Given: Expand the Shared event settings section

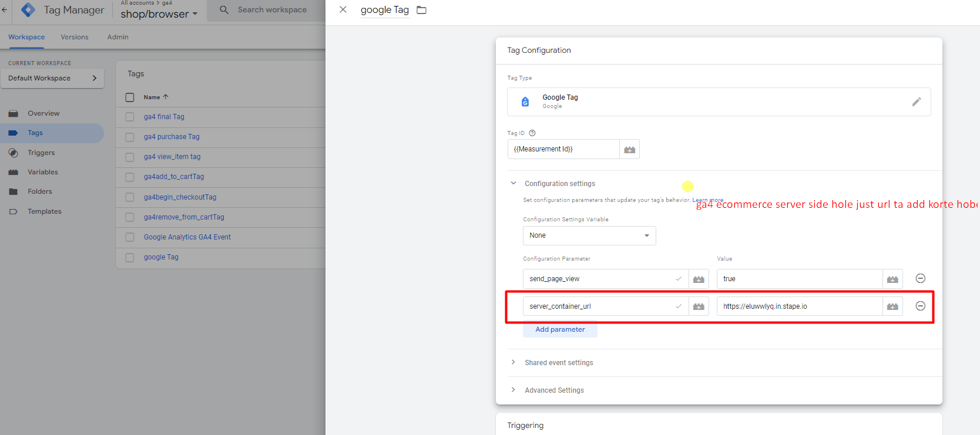Looking at the screenshot, I should (513, 362).
